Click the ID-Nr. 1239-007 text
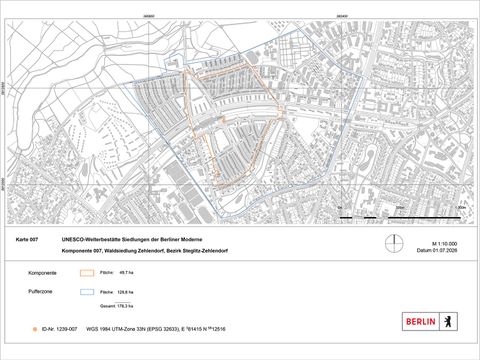The width and height of the screenshot is (480, 360). (59, 329)
